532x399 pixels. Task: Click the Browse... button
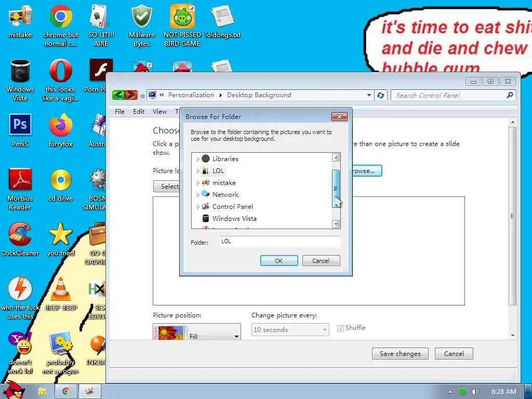[x=367, y=170]
